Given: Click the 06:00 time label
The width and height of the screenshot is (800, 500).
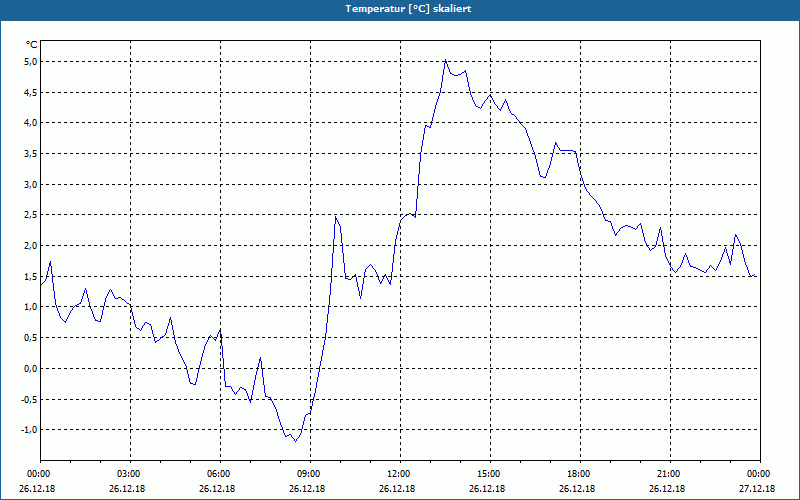Looking at the screenshot, I should click(x=220, y=474).
